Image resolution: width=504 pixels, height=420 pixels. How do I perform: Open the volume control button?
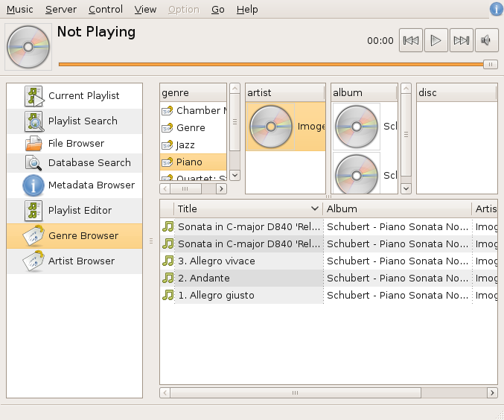tap(487, 40)
